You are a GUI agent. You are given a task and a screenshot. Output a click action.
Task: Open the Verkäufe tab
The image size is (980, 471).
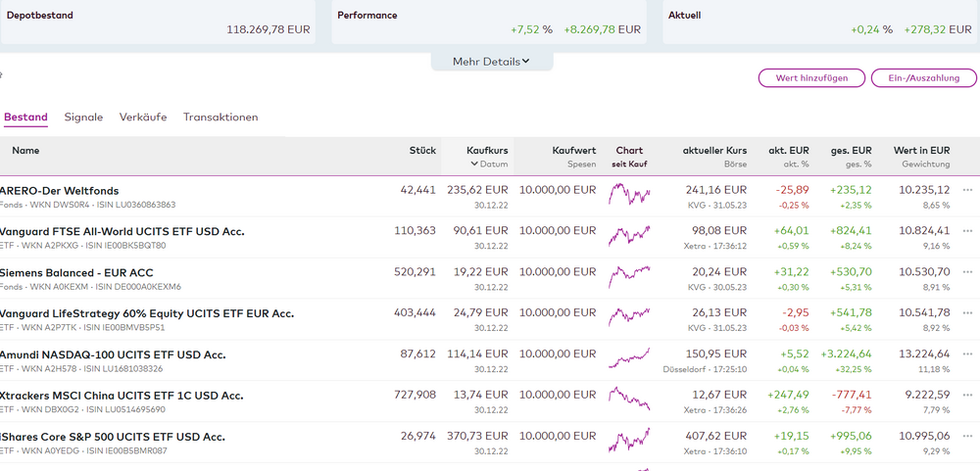(x=142, y=118)
